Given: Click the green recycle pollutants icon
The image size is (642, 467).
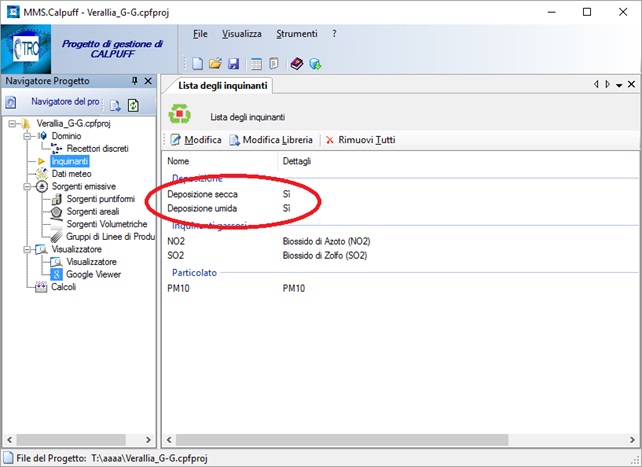Looking at the screenshot, I should (180, 114).
